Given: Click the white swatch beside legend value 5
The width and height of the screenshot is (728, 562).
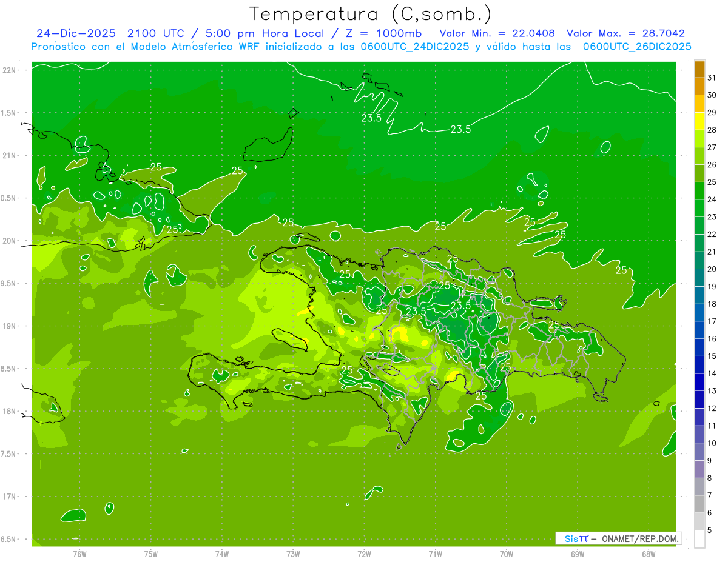Looking at the screenshot, I should coord(699,538).
